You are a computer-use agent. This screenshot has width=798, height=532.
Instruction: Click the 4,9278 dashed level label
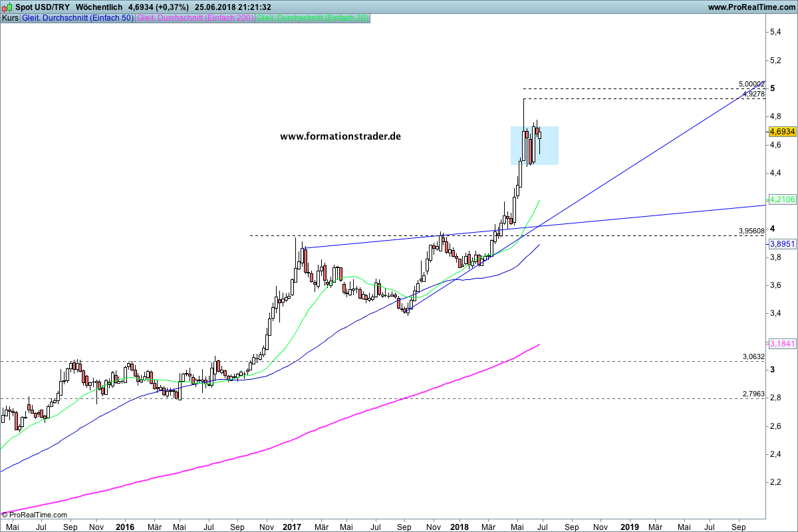(x=754, y=94)
